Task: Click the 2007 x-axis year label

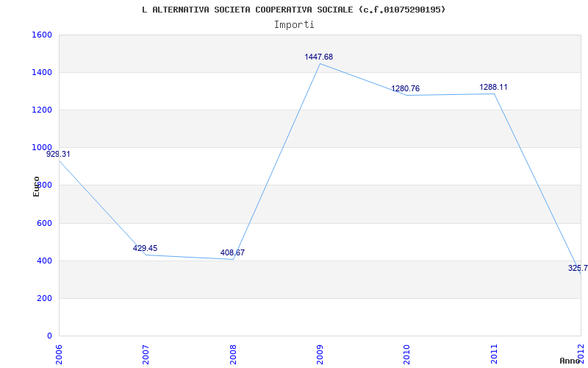Action: 146,353
